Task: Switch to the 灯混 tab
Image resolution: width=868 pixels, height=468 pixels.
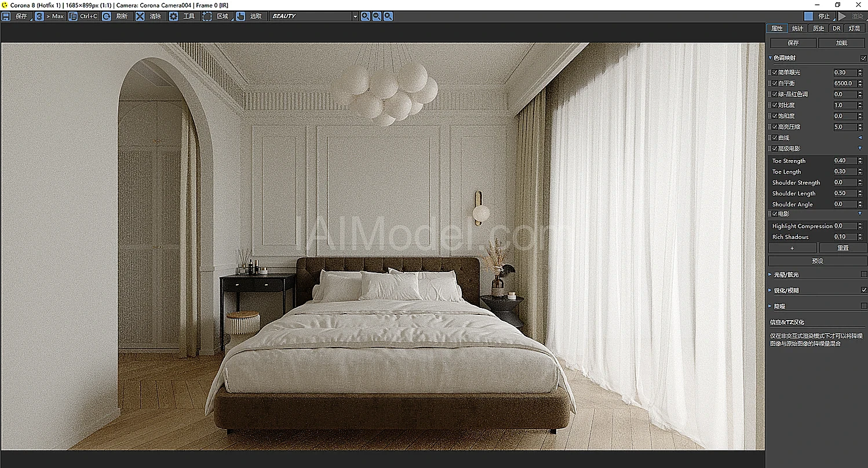Action: (854, 28)
